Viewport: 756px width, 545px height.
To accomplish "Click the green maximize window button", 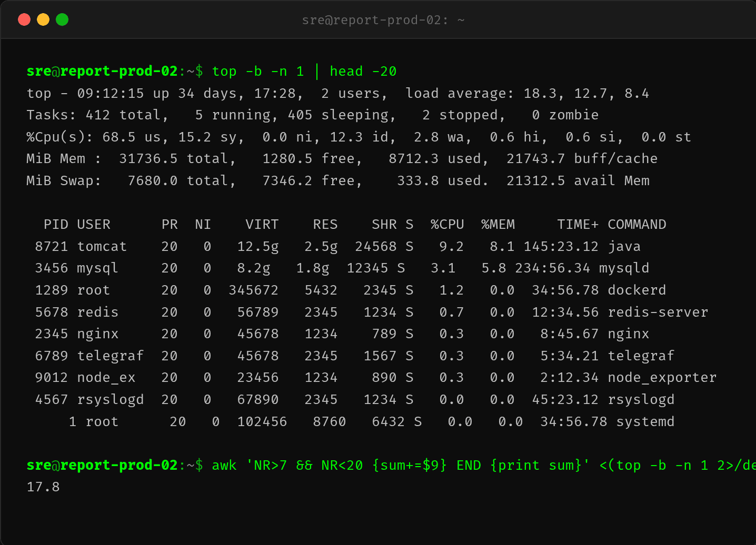I will tap(62, 19).
